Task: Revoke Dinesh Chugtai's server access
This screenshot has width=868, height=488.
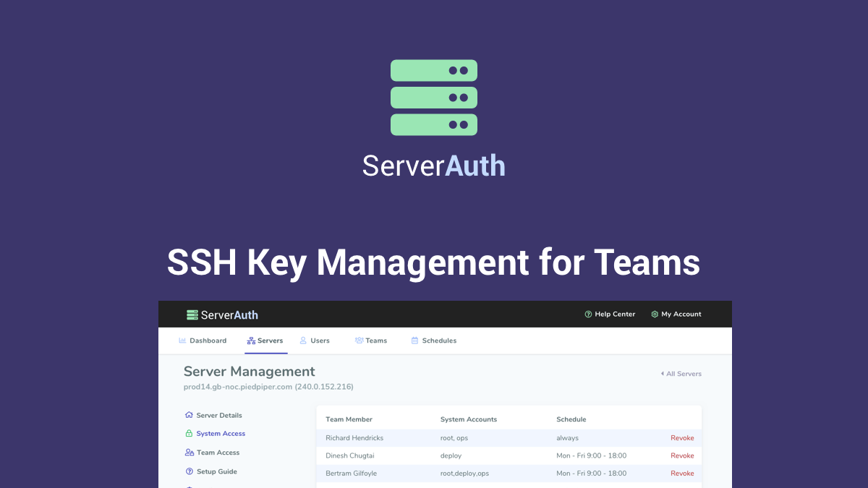Action: click(x=682, y=455)
